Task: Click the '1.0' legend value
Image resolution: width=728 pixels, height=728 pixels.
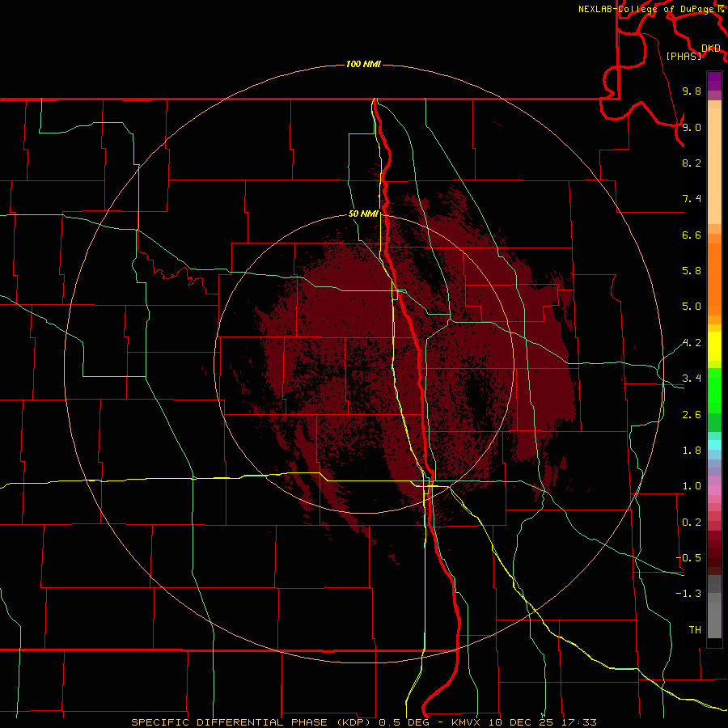Action: click(x=692, y=486)
